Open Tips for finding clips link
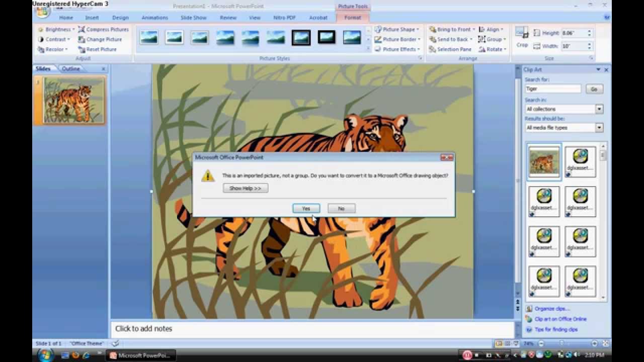This screenshot has height=362, width=644. point(556,329)
